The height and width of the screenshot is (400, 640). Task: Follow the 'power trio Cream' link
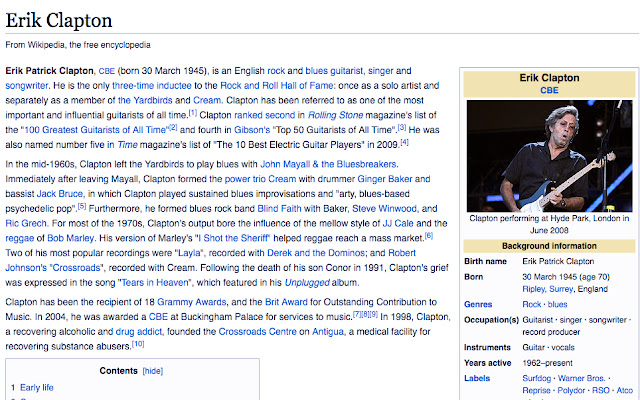click(260, 179)
